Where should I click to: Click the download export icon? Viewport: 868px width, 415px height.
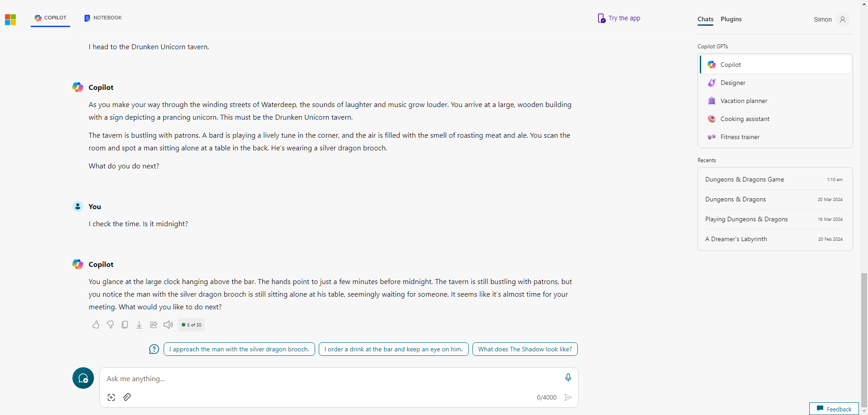point(139,325)
